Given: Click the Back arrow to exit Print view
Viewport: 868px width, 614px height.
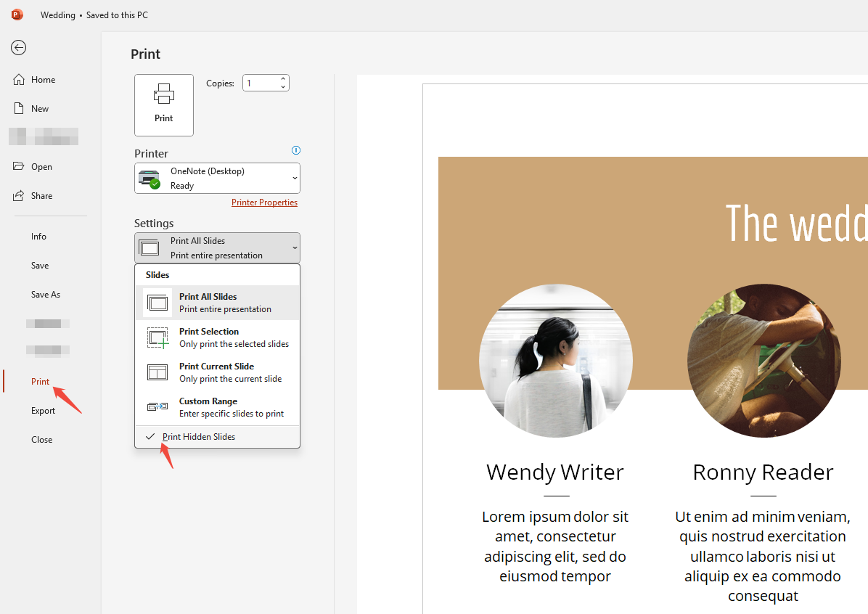Looking at the screenshot, I should click(18, 47).
